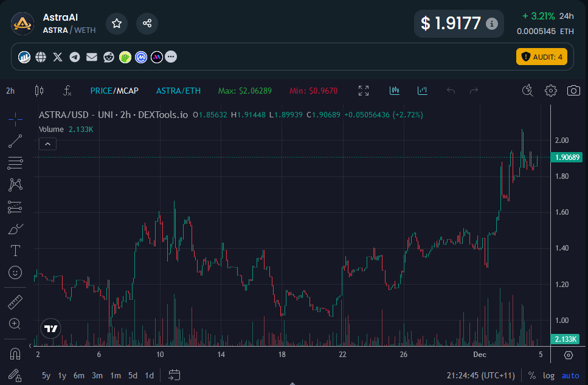Set chart range to 1d
The image size is (588, 385).
[x=149, y=376]
